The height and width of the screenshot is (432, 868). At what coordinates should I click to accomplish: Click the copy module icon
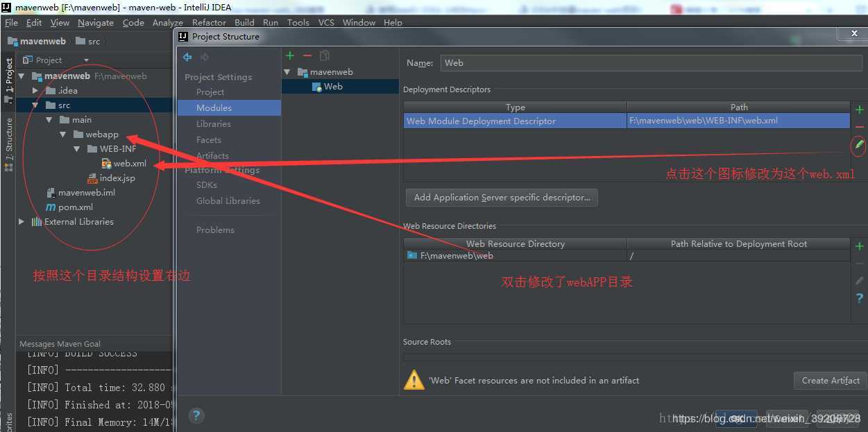click(325, 55)
